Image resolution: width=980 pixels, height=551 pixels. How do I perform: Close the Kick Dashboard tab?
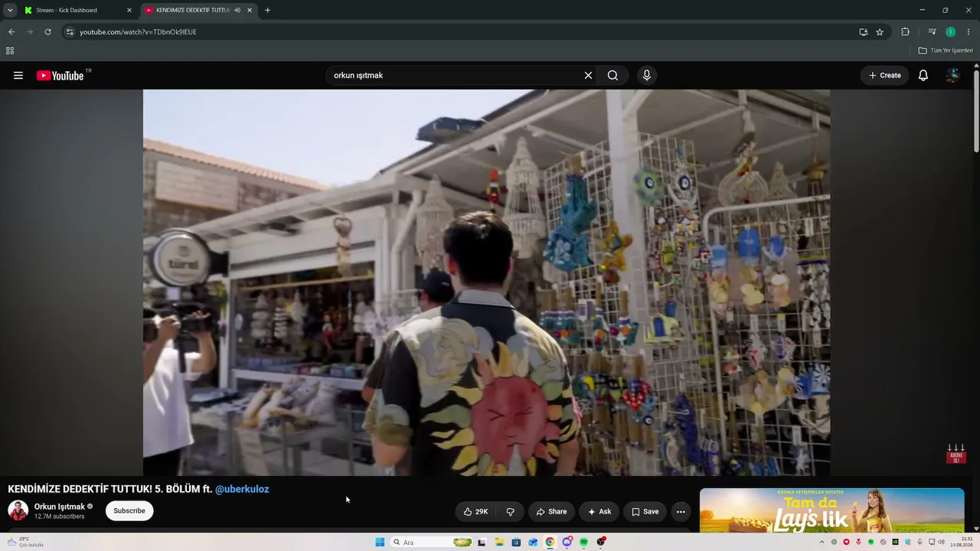(x=129, y=10)
